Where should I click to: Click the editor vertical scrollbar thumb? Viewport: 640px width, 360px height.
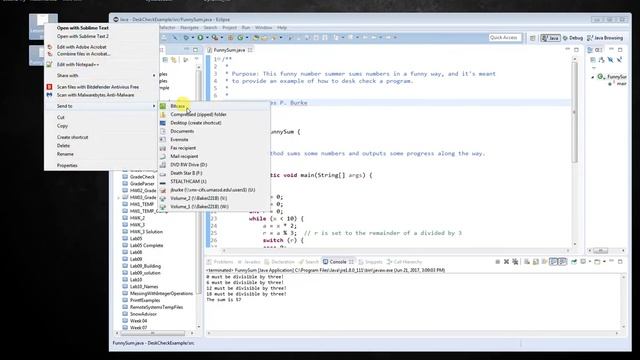[x=574, y=113]
